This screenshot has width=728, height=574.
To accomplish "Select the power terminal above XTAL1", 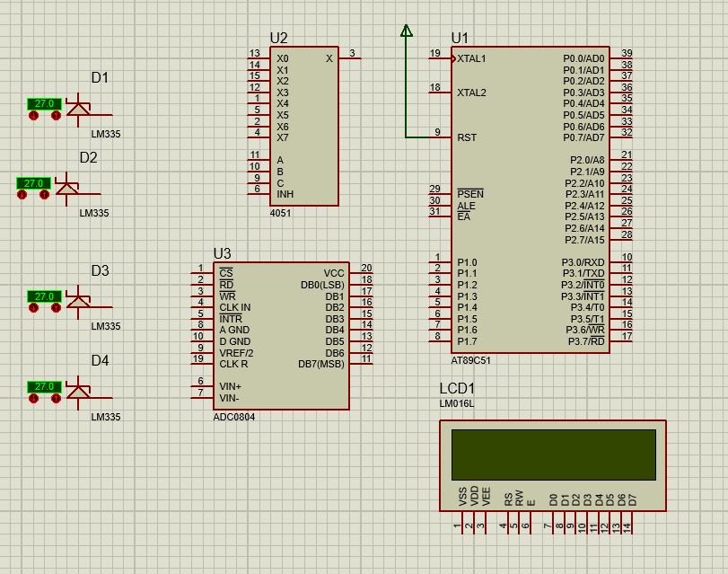I will 407,31.
